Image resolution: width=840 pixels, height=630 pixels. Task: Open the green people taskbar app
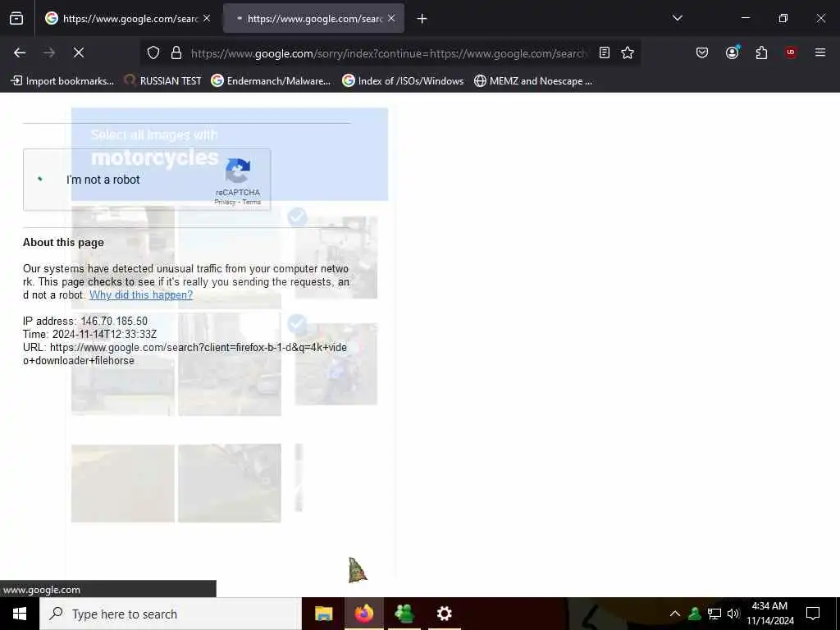pyautogui.click(x=404, y=614)
